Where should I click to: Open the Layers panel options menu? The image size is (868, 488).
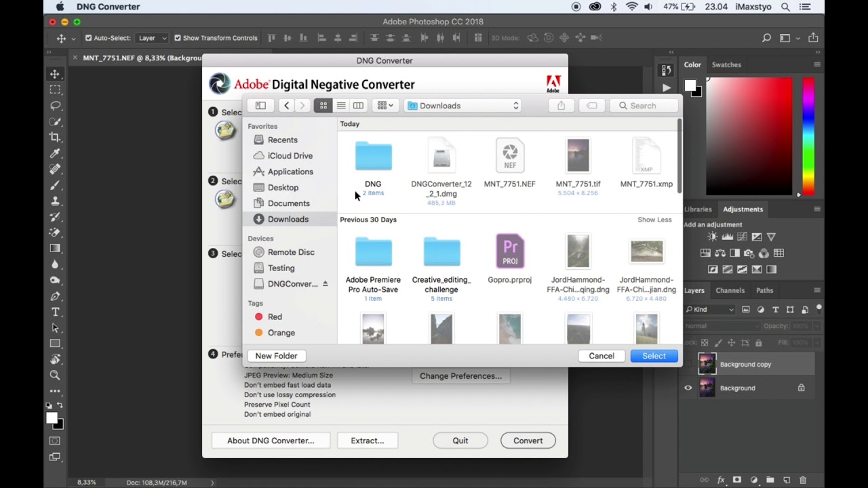tap(816, 290)
